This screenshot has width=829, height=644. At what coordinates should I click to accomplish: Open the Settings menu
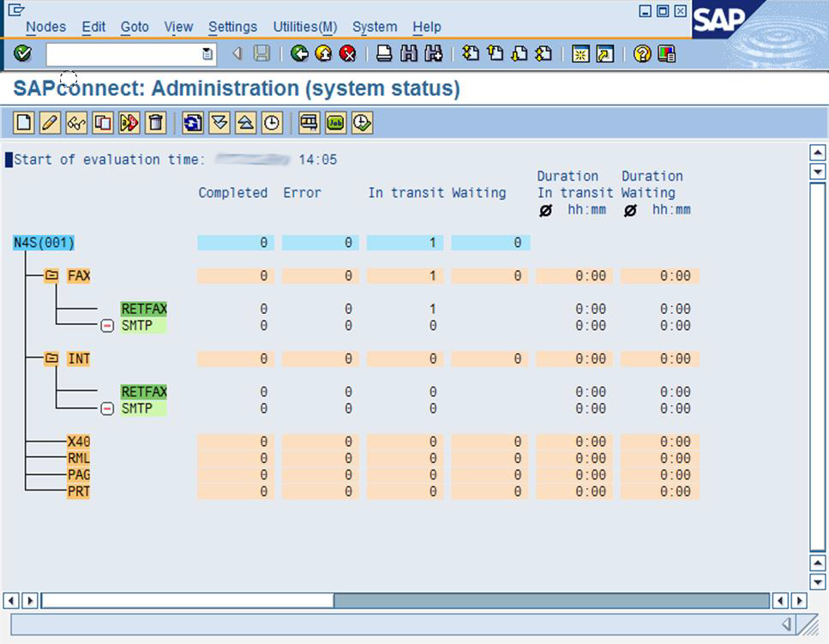(x=233, y=27)
